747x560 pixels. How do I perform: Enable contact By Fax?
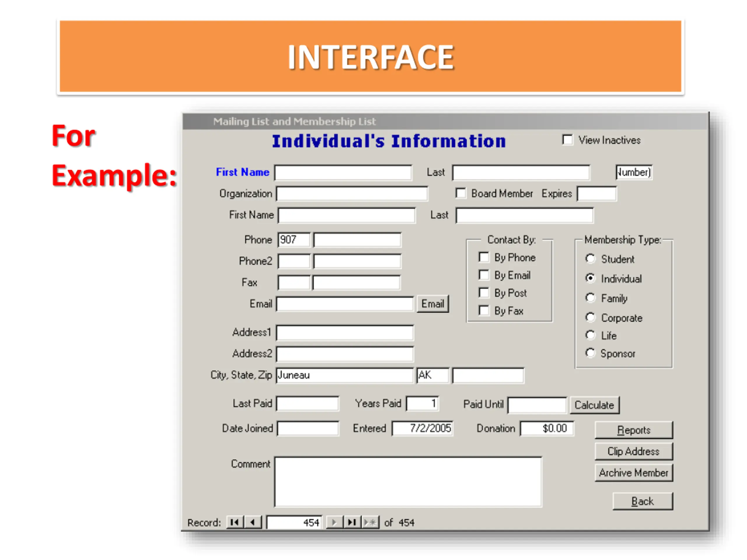click(x=484, y=310)
